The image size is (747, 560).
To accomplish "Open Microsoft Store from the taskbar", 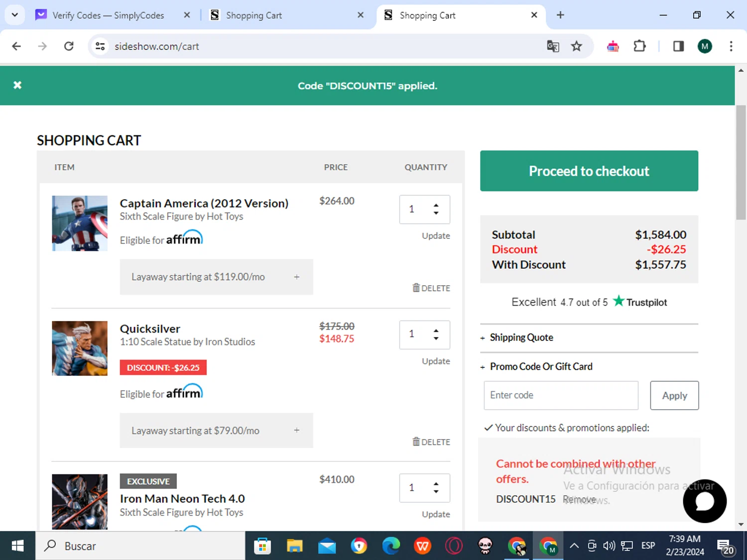I will (262, 546).
